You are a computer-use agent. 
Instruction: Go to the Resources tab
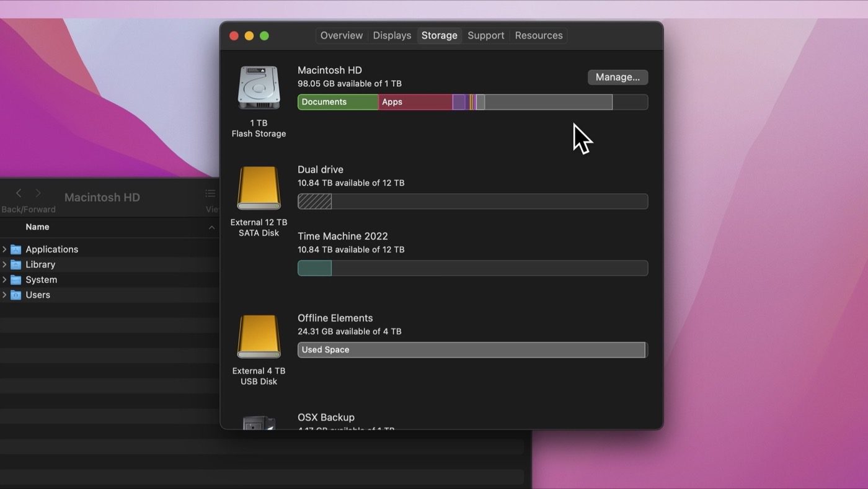(538, 35)
